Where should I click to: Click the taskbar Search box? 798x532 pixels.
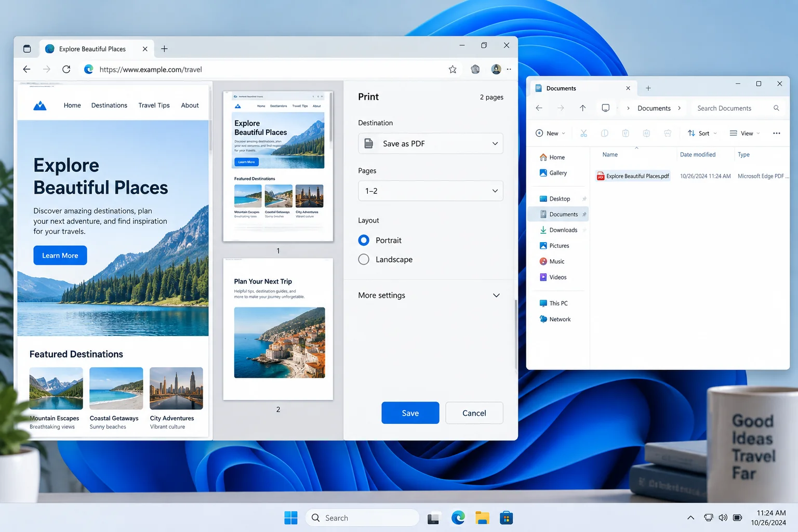pos(362,517)
